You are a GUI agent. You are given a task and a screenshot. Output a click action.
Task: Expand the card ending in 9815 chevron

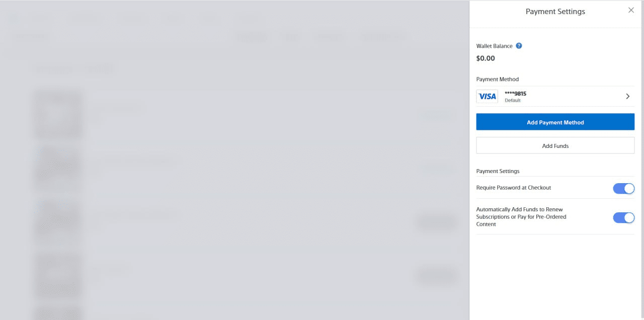[627, 96]
